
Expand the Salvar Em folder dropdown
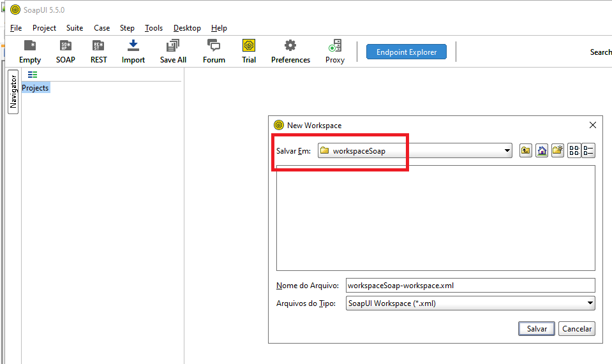(507, 150)
